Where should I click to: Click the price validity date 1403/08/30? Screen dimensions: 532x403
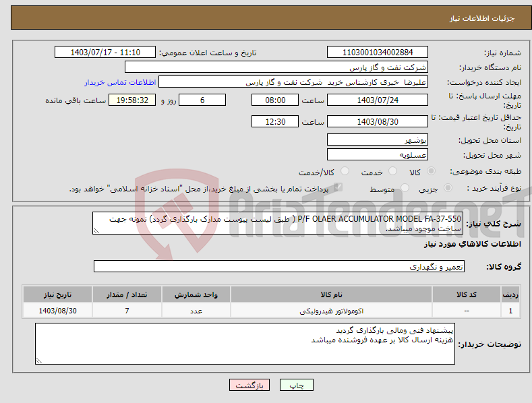(x=378, y=121)
